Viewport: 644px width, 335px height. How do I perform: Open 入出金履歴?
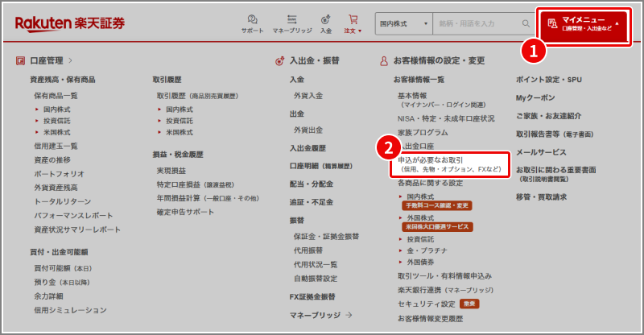(x=308, y=148)
